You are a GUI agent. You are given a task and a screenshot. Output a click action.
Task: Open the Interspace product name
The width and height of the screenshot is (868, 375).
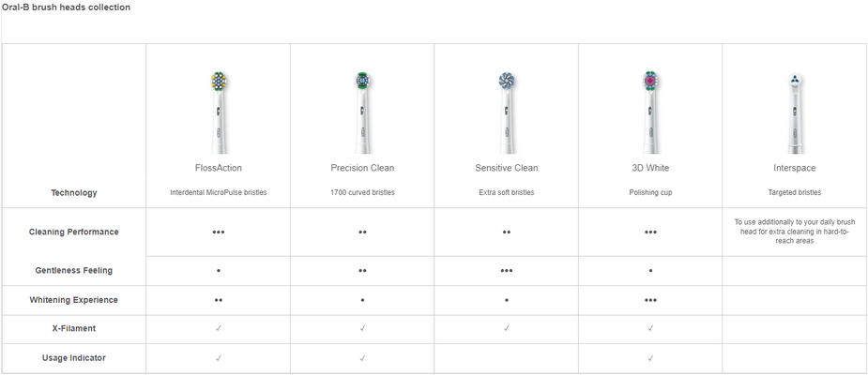[x=794, y=168]
